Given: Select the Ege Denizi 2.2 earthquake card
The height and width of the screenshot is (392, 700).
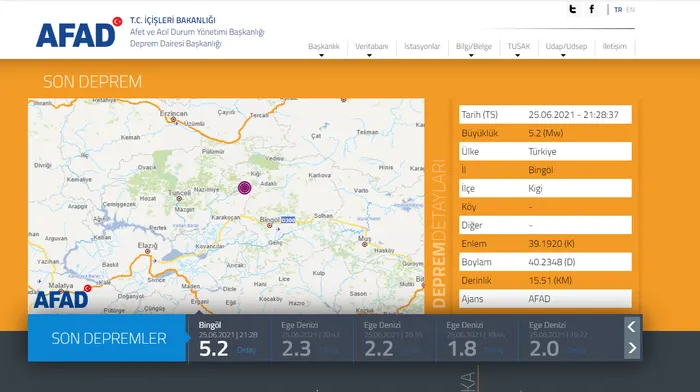Looking at the screenshot, I should click(x=394, y=338).
